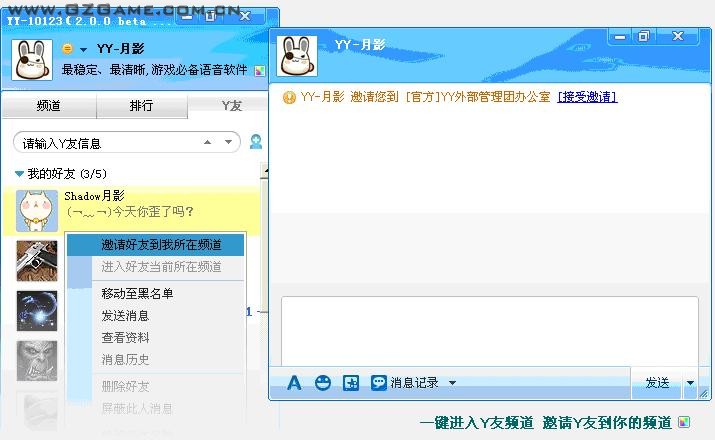Click the screenshot capture icon in chat toolbar
Screen dimensions: 715x440
351,383
